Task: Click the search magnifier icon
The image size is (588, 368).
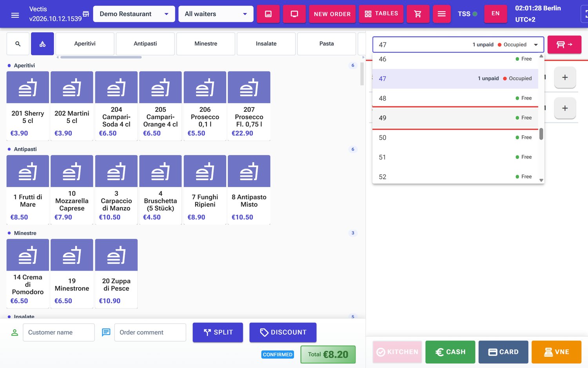Action: 18,44
